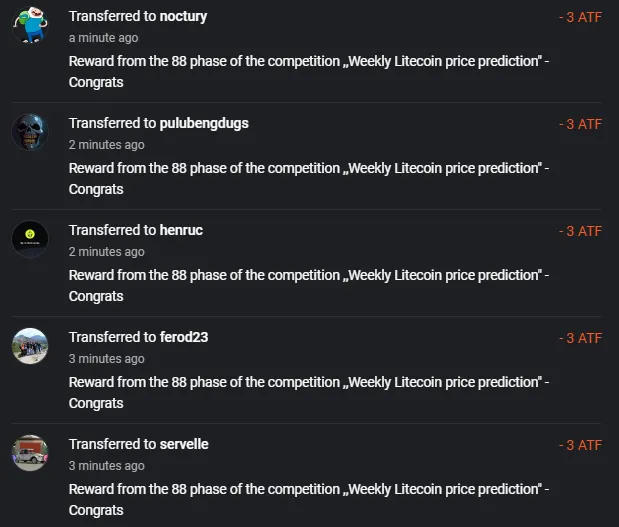Click -3 ATF amount for ferod23

point(580,338)
